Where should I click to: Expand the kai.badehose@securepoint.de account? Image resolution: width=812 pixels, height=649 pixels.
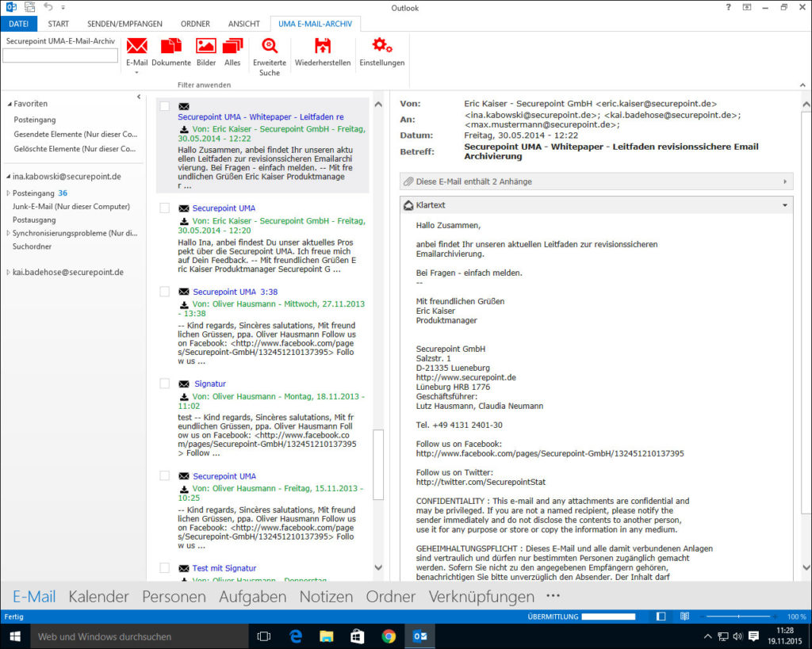pyautogui.click(x=8, y=273)
